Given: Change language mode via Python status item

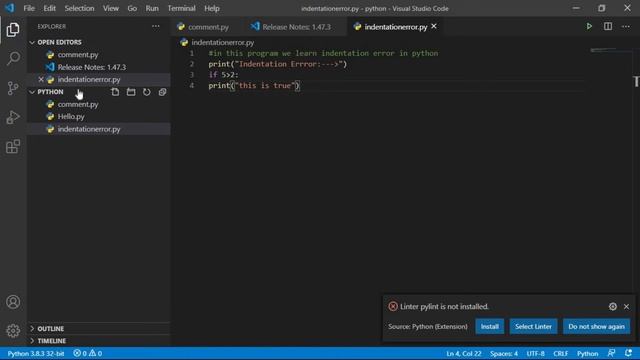Looking at the screenshot, I should point(587,353).
